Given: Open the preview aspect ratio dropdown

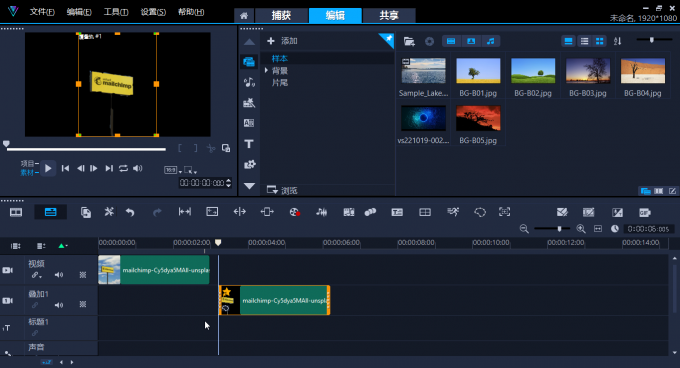Looking at the screenshot, I should 173,170.
